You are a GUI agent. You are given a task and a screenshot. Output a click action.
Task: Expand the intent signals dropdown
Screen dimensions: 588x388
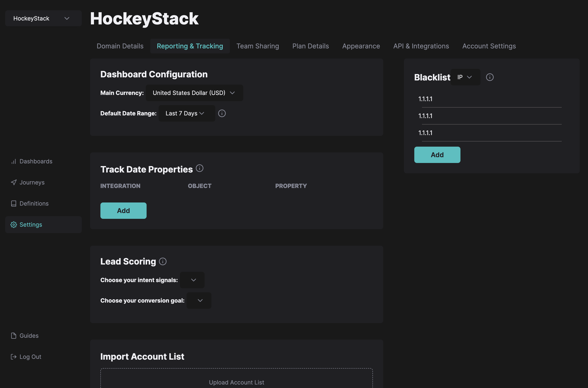point(192,280)
